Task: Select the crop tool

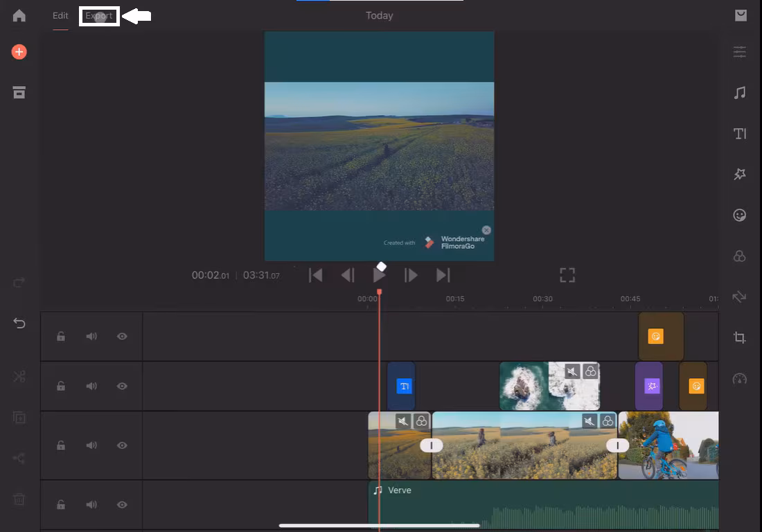Action: [740, 337]
